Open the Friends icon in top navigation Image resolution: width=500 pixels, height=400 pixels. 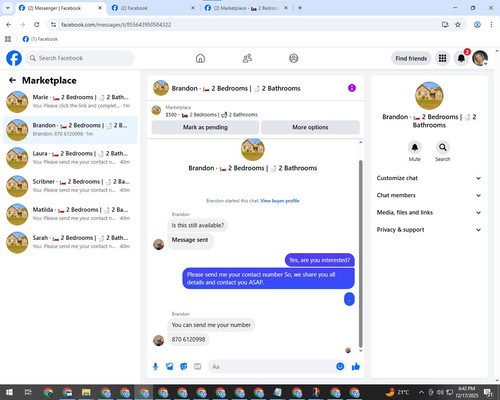tap(247, 58)
